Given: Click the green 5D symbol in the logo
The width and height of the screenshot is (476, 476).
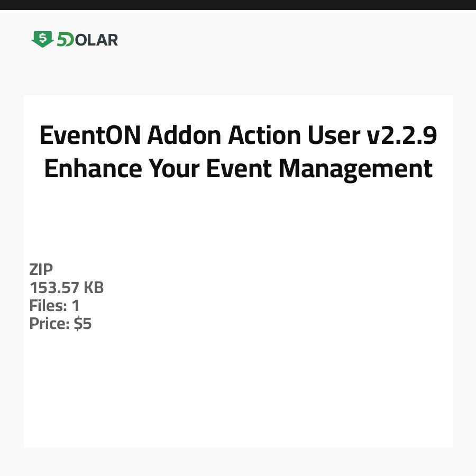Looking at the screenshot, I should click(x=65, y=40).
